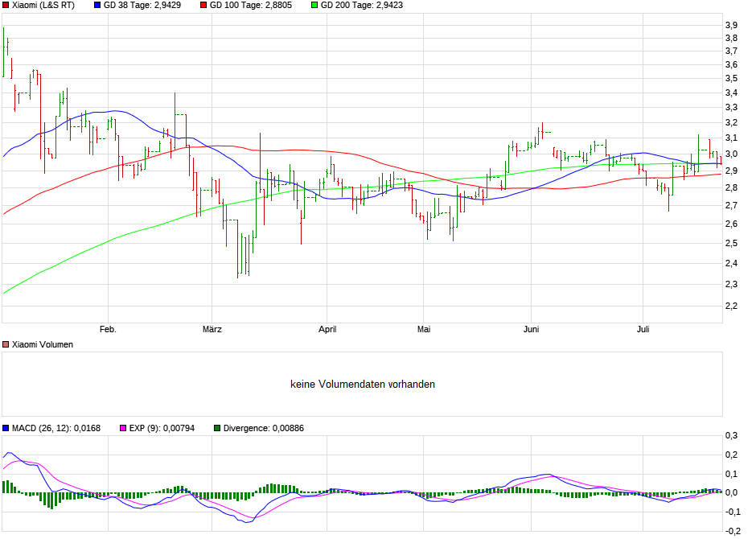Click the 'April' month label on time axis

pos(327,329)
